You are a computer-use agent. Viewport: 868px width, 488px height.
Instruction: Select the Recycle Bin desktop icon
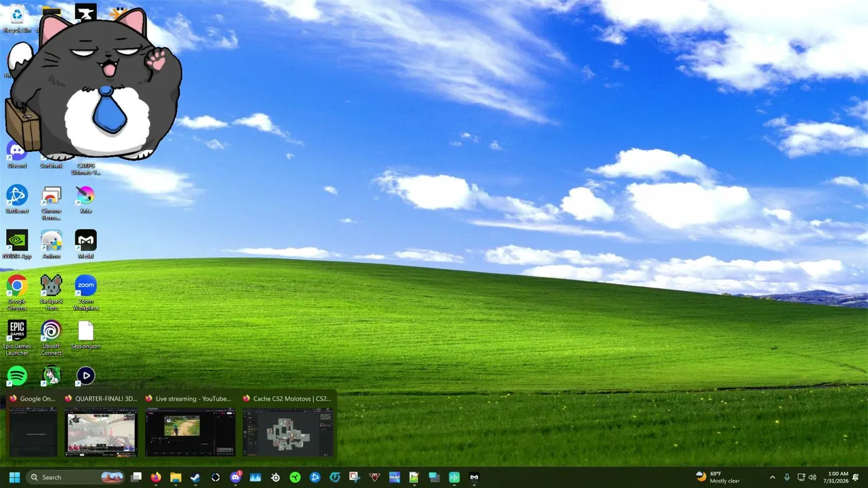tap(17, 19)
